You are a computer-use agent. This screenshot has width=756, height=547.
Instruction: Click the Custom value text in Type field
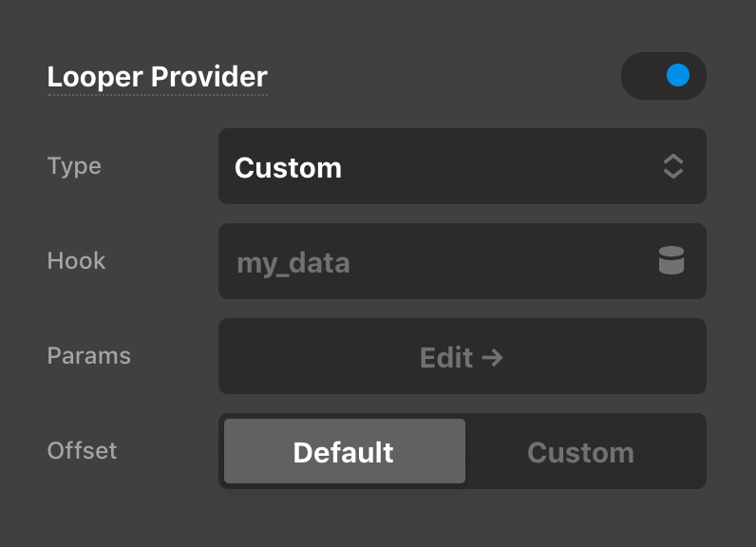pos(288,168)
